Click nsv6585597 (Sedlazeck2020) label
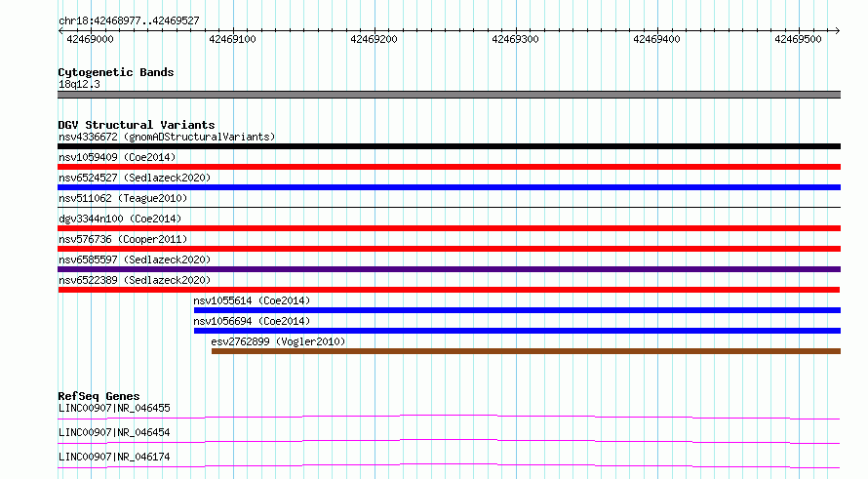The width and height of the screenshot is (868, 479). click(135, 259)
